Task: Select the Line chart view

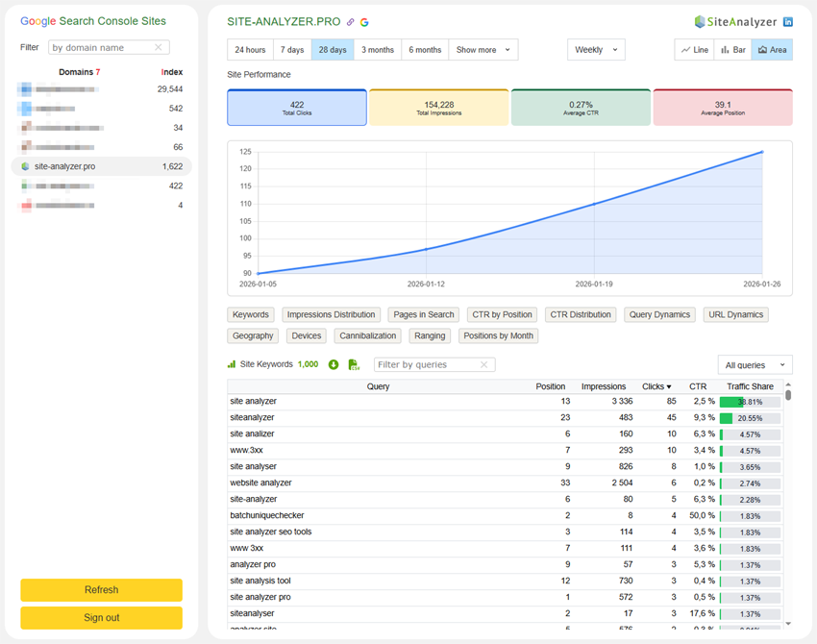Action: pos(693,48)
